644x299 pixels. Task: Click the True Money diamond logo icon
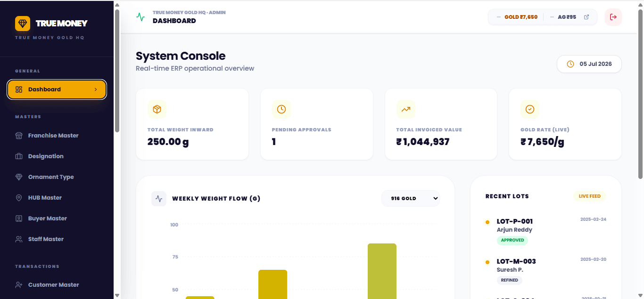click(x=23, y=24)
